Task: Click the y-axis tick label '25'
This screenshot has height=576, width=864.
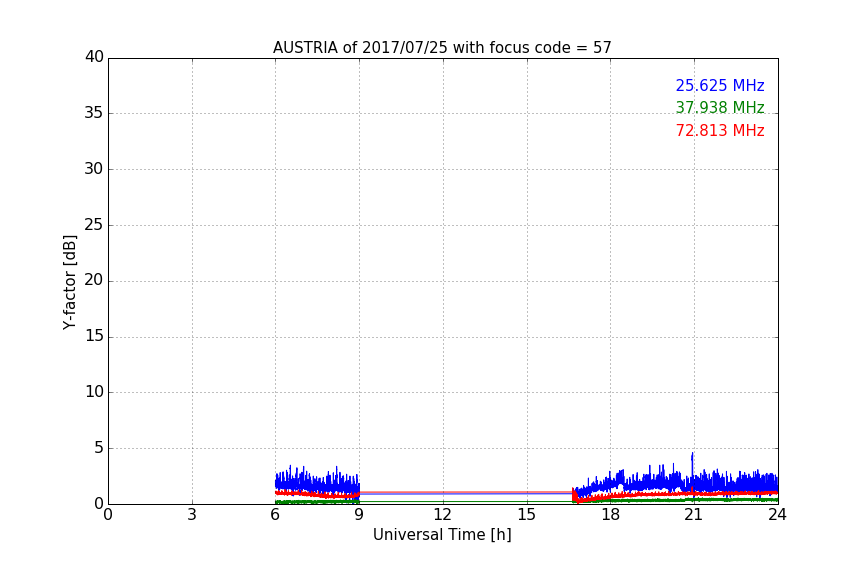Action: point(94,224)
